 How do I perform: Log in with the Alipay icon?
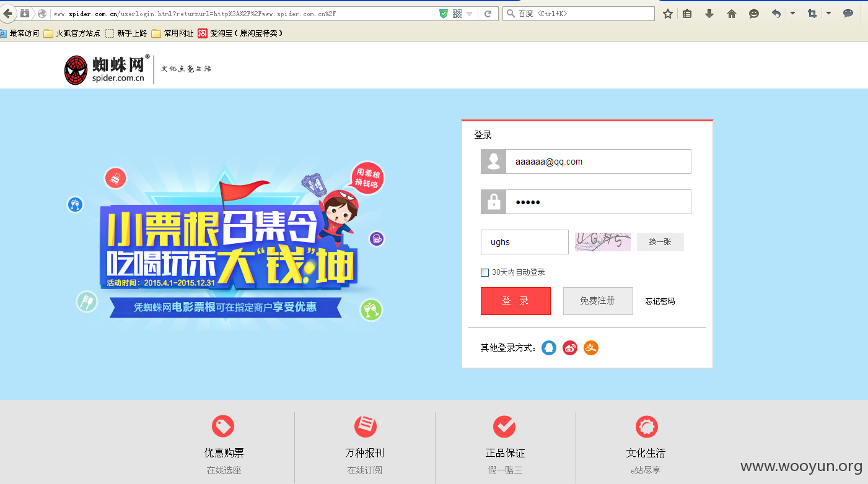(x=591, y=348)
